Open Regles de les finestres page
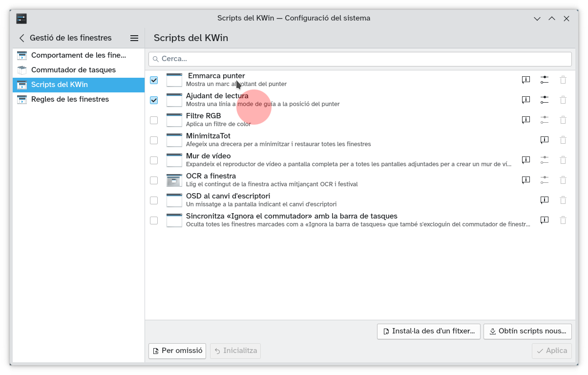 (79, 99)
